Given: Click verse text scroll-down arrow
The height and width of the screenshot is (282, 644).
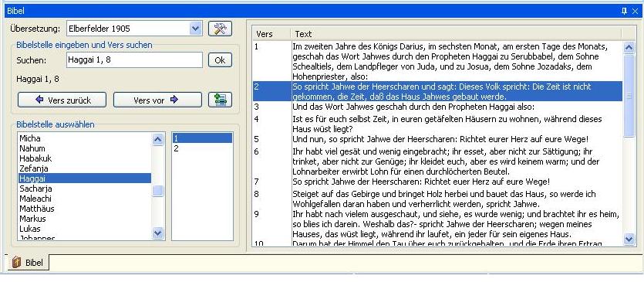Looking at the screenshot, I should point(629,239).
